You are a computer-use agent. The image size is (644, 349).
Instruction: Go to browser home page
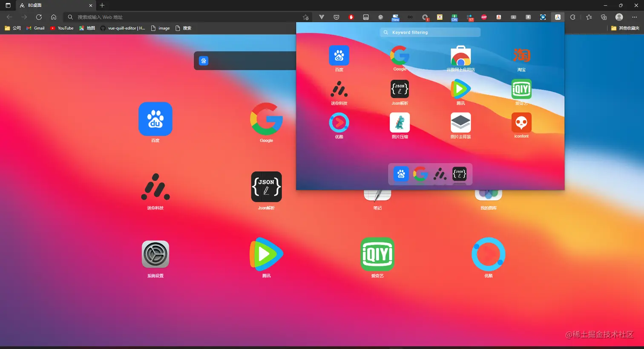[54, 17]
